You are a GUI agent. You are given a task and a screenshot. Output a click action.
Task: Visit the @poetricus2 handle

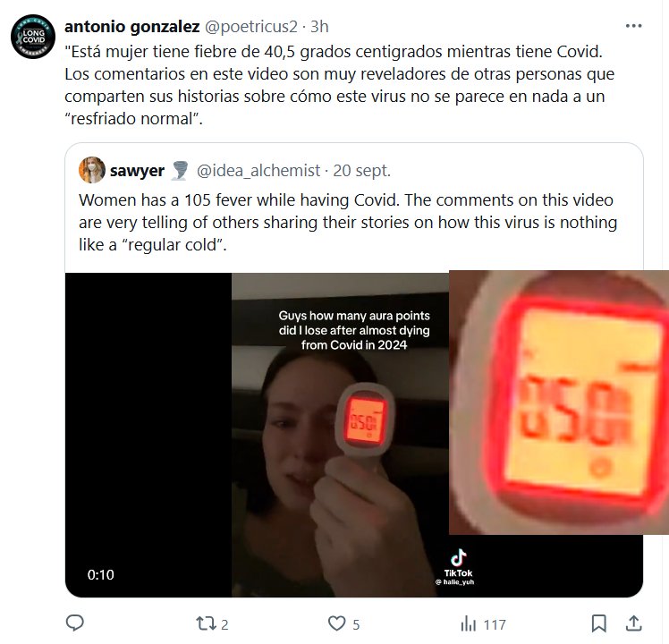(250, 27)
